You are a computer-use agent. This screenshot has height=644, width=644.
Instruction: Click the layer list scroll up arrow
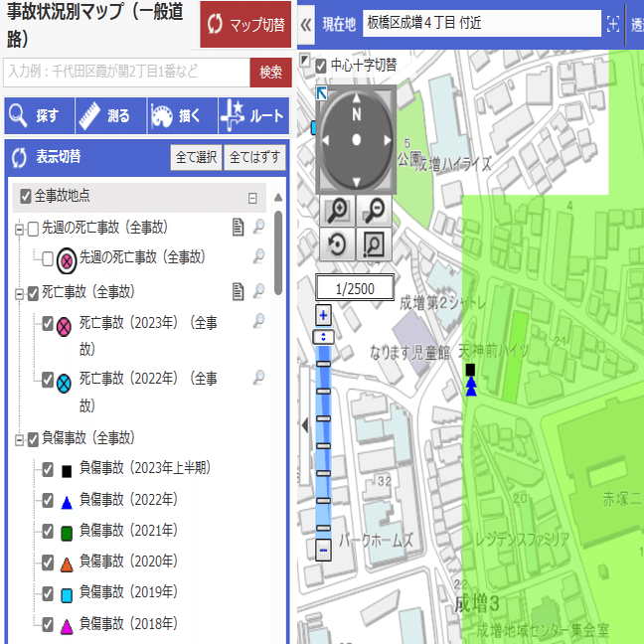278,198
